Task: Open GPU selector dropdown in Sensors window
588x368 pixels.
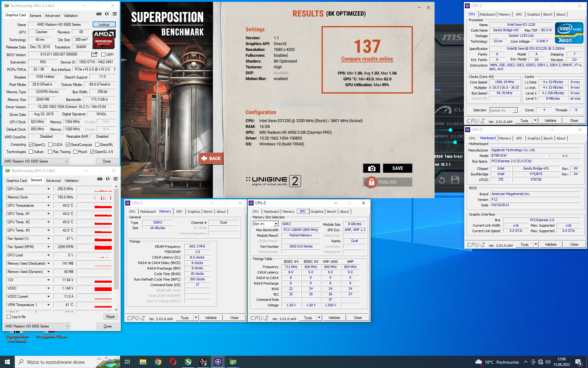Action: click(x=37, y=326)
